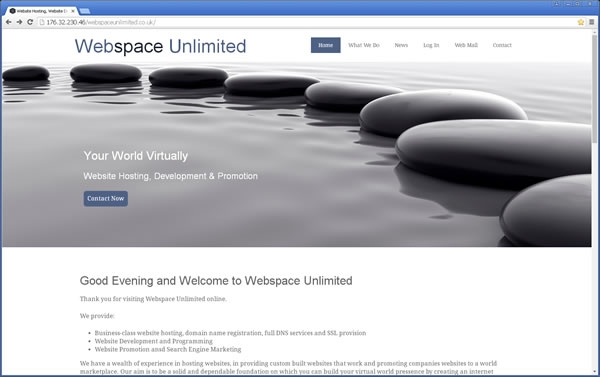Click the 'Website Development and Programming' bullet
The image size is (600, 377).
[153, 341]
